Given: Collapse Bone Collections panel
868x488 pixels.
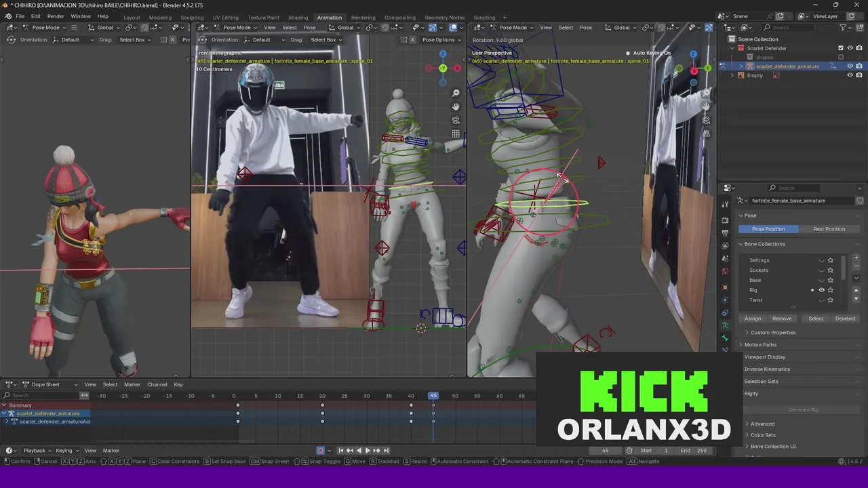Looking at the screenshot, I should click(764, 244).
